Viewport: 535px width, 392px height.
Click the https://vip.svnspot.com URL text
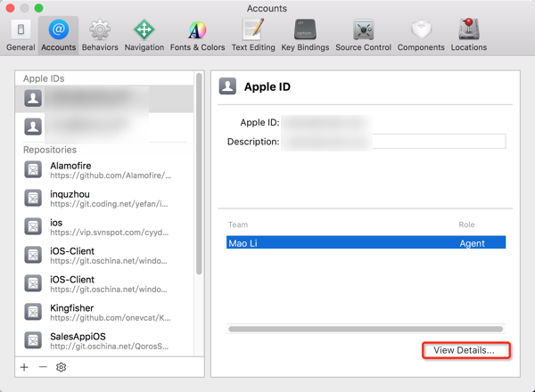coord(109,233)
